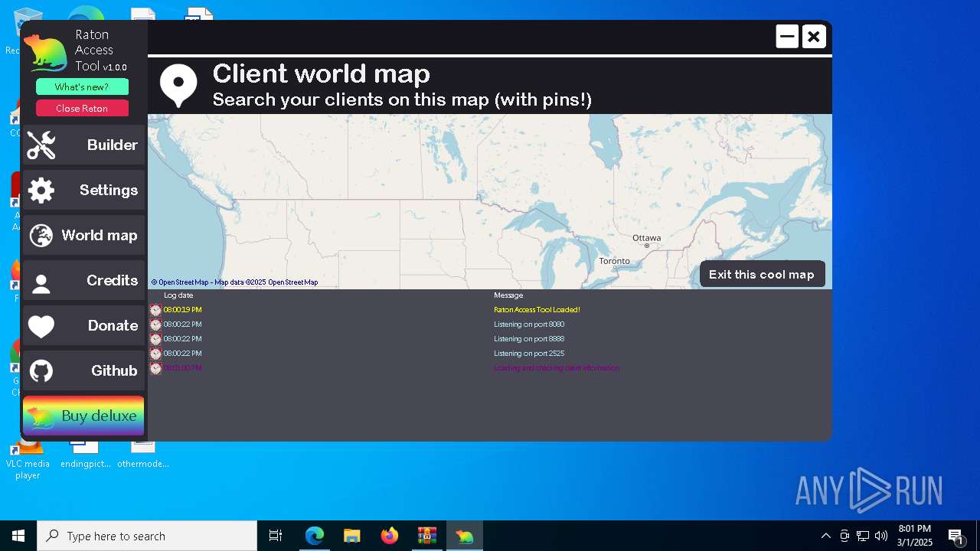Click the clock icon beside port 2525 row

tap(155, 354)
